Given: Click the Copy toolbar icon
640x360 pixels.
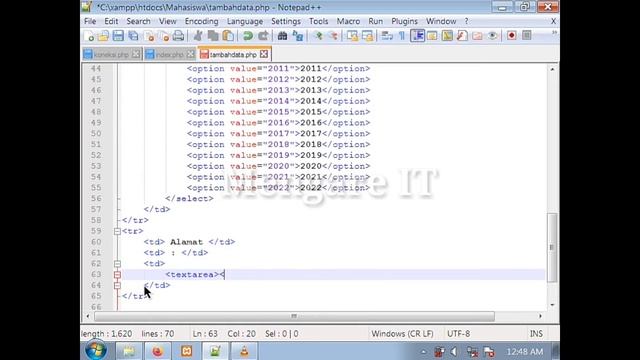Looking at the screenshot, I should click(213, 36).
